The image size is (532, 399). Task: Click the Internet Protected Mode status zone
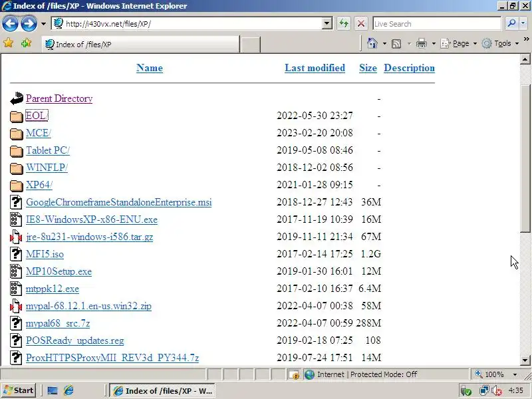[x=386, y=374]
